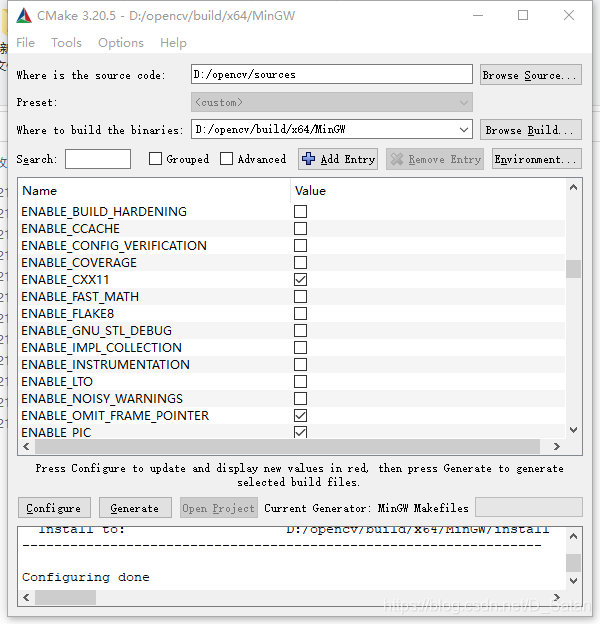
Task: Click the cache list scroll right arrow
Action: click(557, 447)
